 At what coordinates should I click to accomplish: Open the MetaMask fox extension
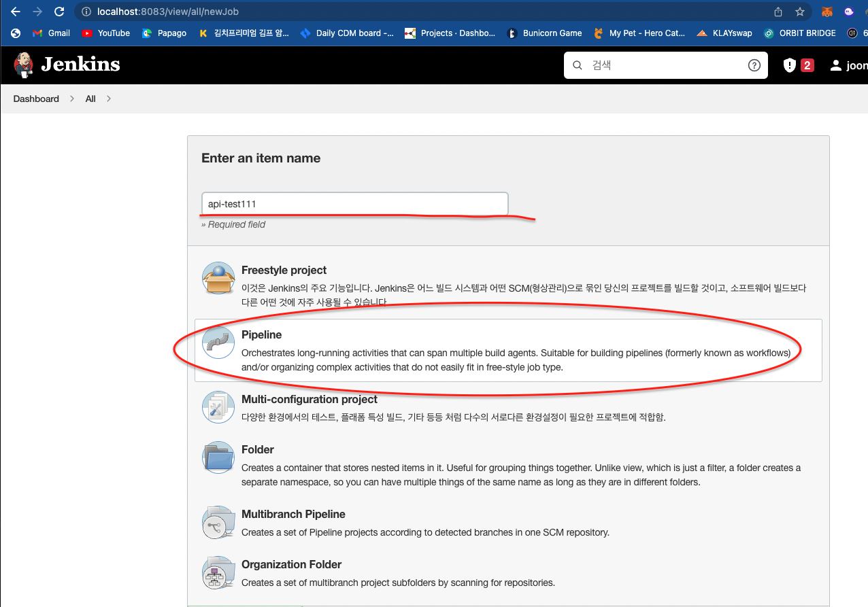(x=827, y=12)
